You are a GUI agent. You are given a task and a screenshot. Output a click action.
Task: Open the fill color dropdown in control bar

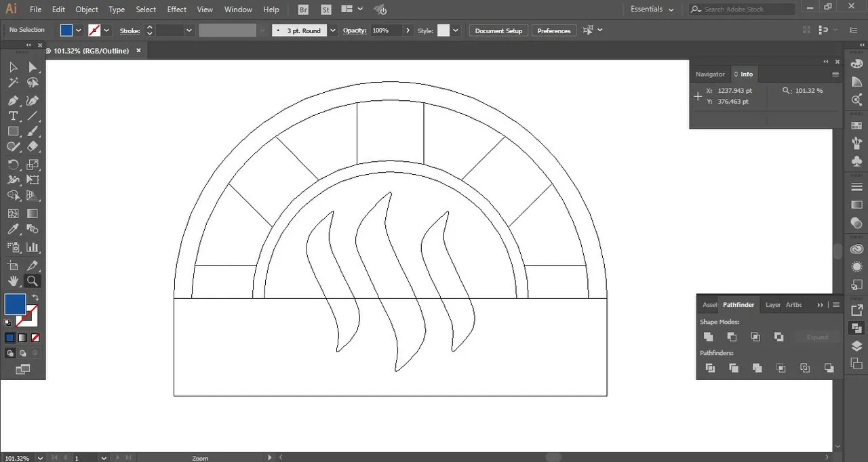[x=79, y=30]
